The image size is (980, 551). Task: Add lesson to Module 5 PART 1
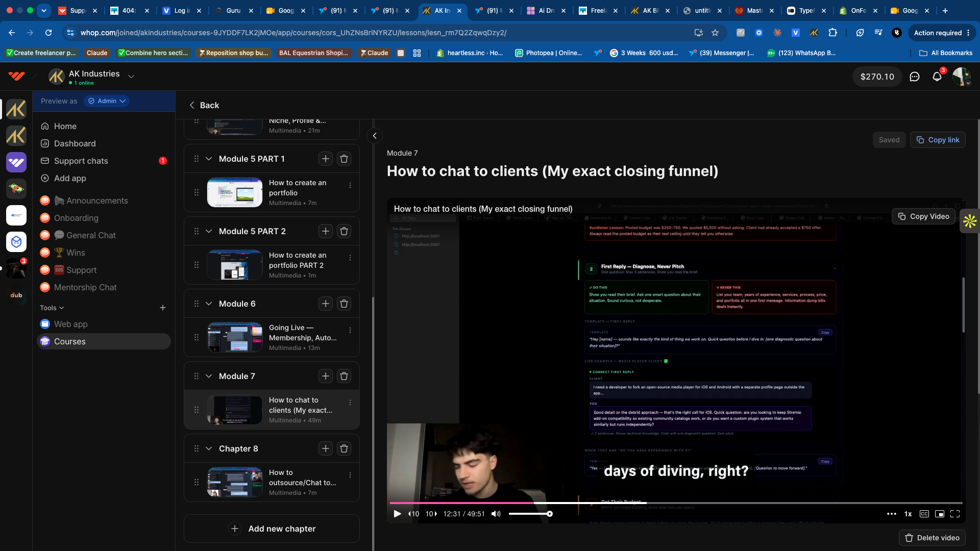[326, 159]
